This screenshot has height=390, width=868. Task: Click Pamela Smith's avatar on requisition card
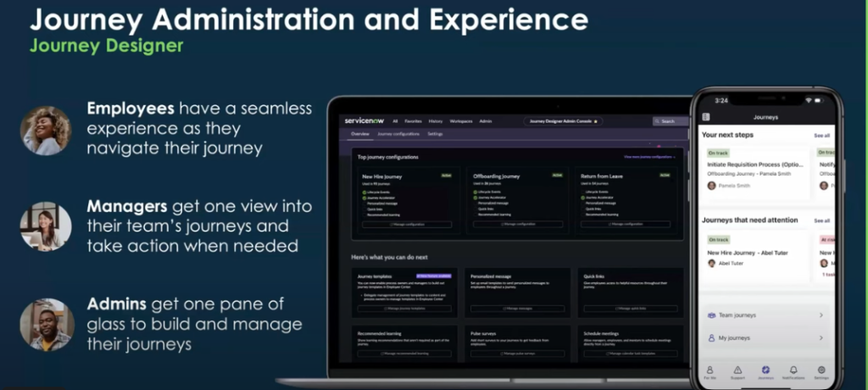tap(712, 185)
